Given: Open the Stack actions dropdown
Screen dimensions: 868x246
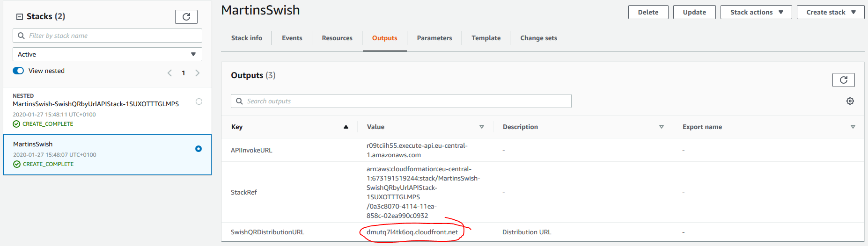Looking at the screenshot, I should 756,12.
